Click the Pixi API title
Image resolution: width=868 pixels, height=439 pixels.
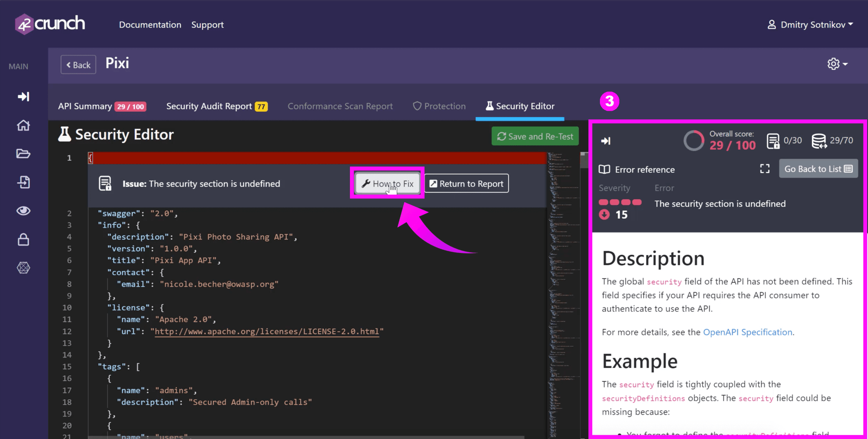tap(117, 63)
